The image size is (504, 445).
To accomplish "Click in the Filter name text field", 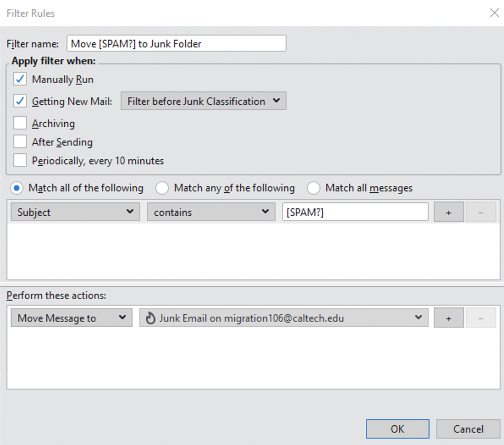I will [176, 43].
